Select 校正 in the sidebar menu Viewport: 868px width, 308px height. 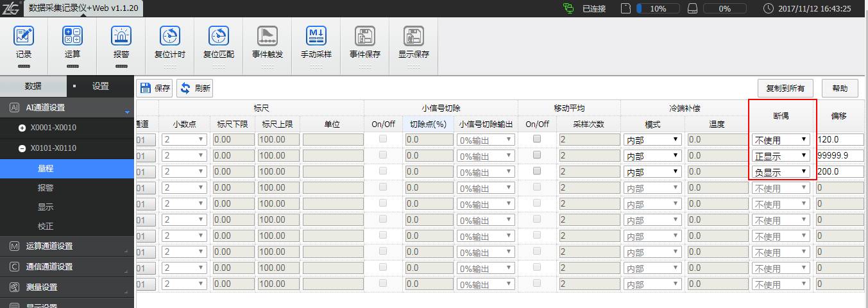(x=46, y=226)
